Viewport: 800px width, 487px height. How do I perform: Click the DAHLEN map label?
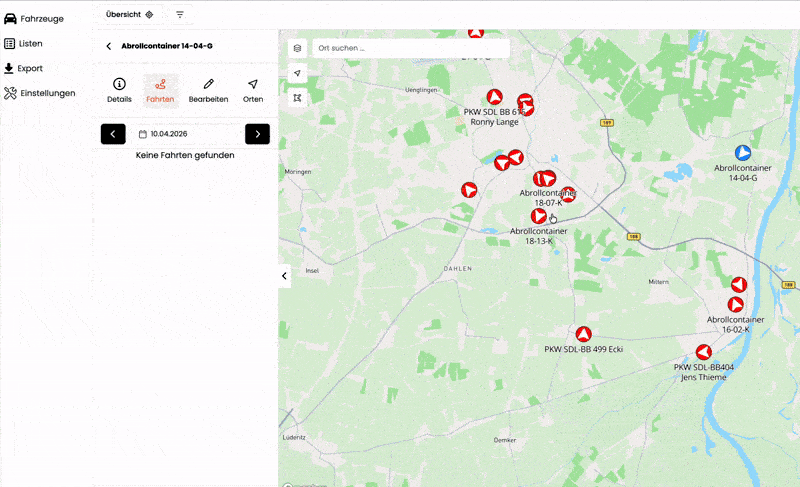(458, 269)
